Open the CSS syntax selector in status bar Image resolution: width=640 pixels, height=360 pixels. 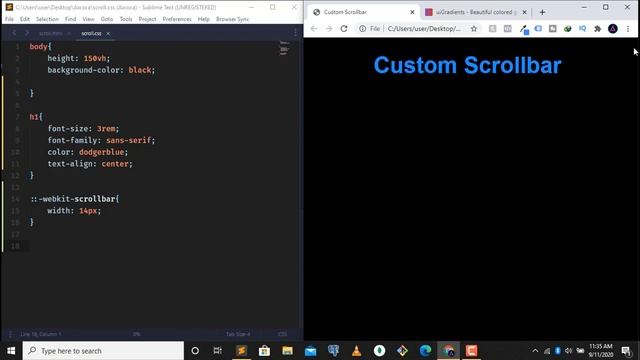coord(282,334)
